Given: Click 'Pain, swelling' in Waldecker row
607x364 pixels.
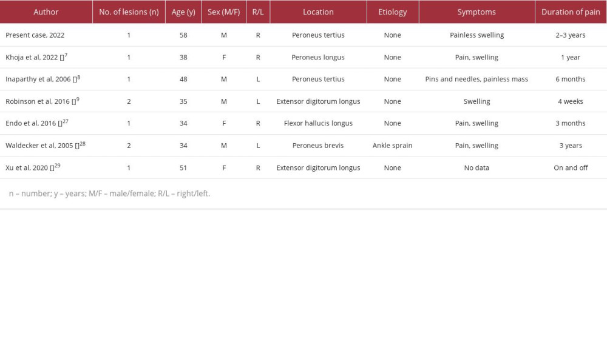Looking at the screenshot, I should point(476,146).
